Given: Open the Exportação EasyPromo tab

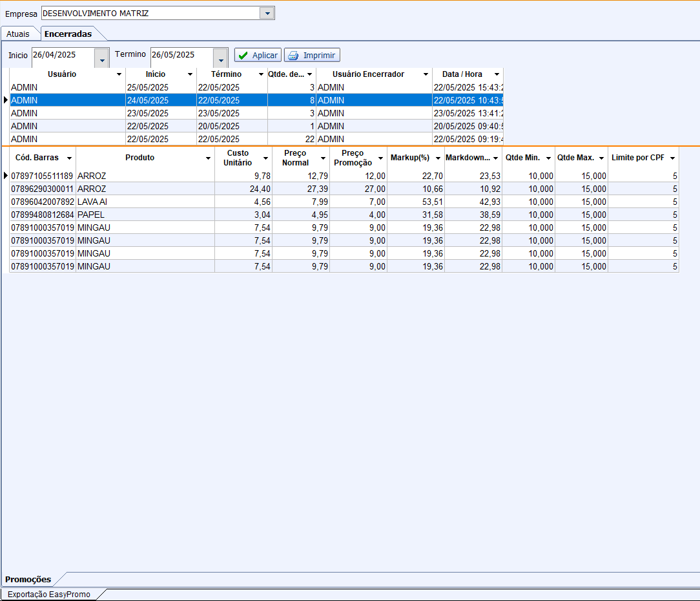Looking at the screenshot, I should pyautogui.click(x=49, y=594).
